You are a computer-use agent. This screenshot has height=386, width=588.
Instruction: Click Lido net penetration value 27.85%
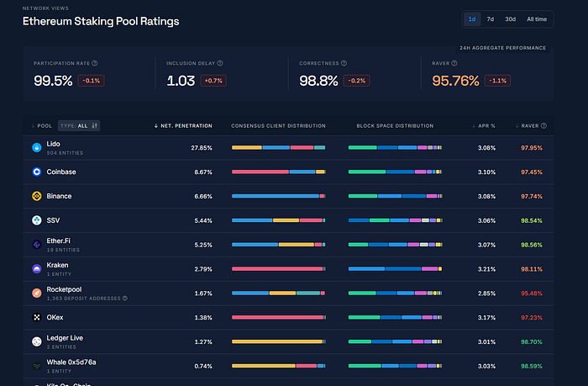pos(202,148)
